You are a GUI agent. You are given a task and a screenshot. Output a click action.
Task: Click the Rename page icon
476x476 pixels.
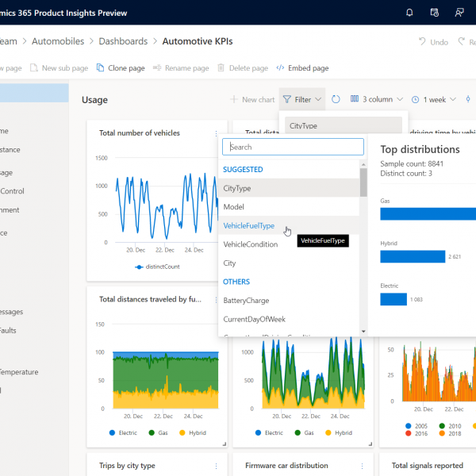[x=157, y=67]
